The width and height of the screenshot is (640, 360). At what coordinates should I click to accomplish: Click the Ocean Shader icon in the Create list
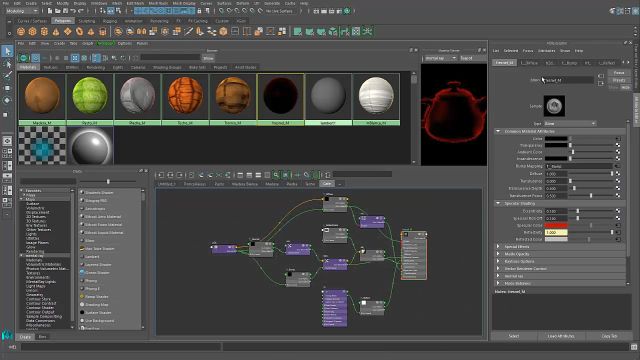82,272
